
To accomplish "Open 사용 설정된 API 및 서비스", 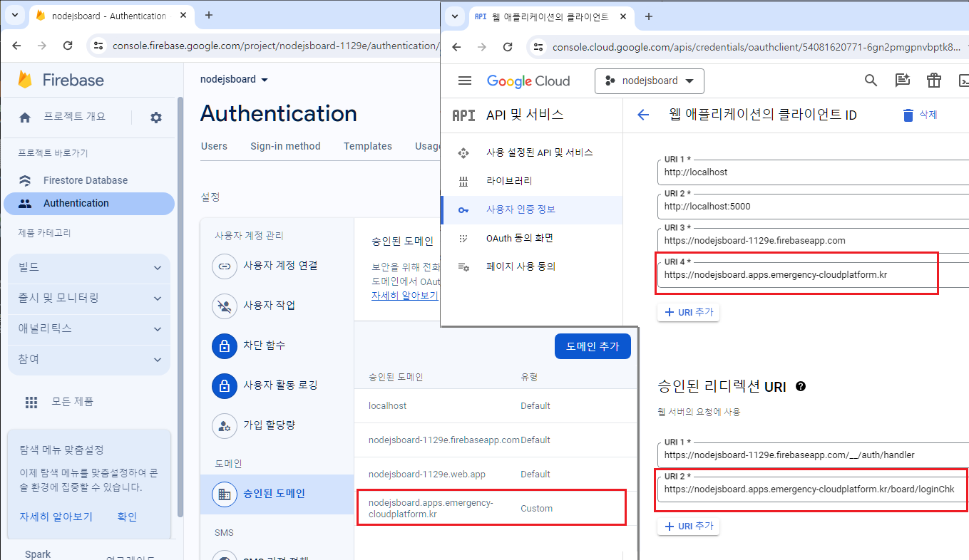I will pos(532,152).
